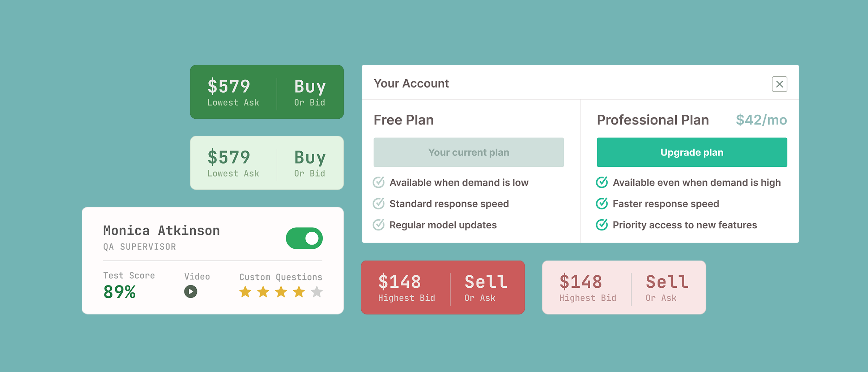Click the checkmark beside Available when demand is low
This screenshot has width=868, height=372.
[378, 182]
